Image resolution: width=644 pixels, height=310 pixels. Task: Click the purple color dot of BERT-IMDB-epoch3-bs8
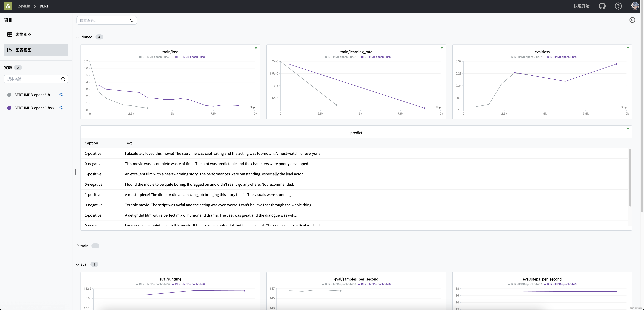(x=9, y=108)
